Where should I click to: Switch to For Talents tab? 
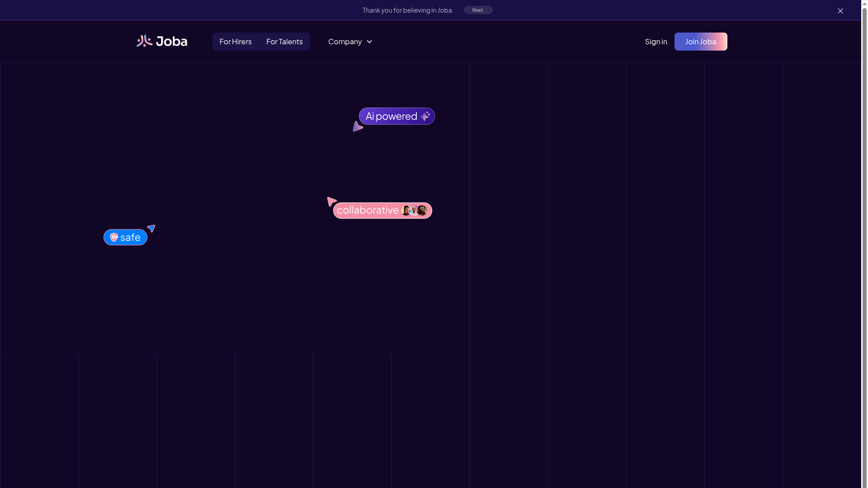coord(284,42)
